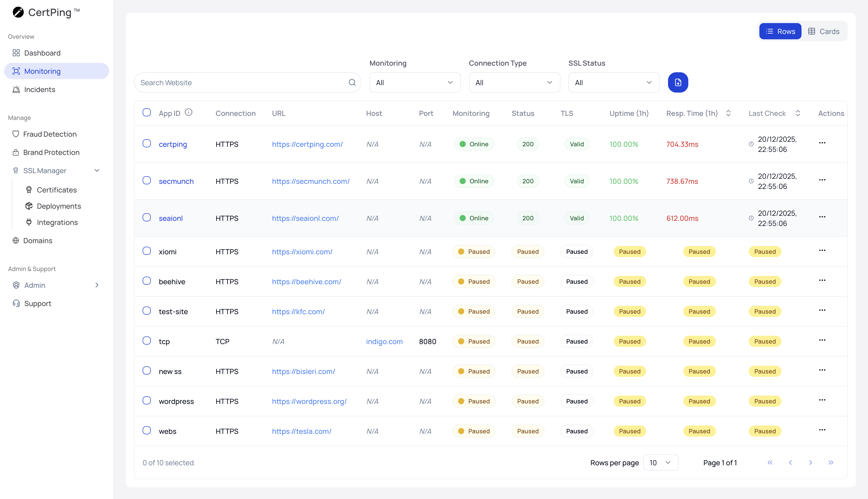The height and width of the screenshot is (499, 868).
Task: Open actions menu for certping row
Action: [822, 143]
